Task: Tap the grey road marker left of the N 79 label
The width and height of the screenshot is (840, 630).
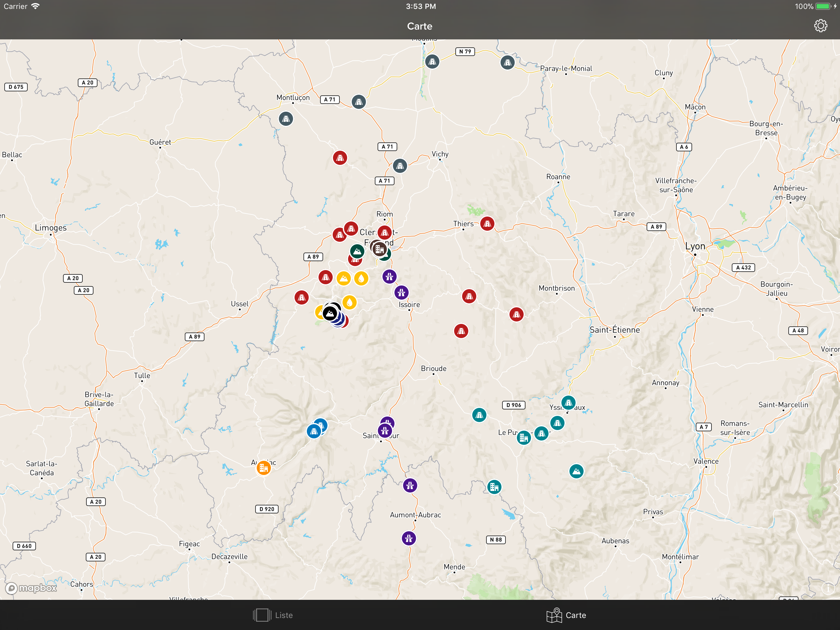Action: pos(432,62)
